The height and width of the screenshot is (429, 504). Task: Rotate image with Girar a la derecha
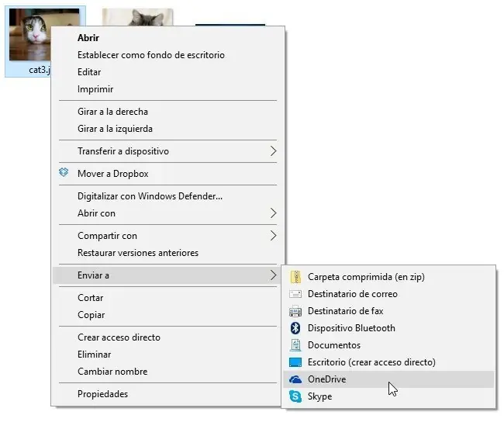(167, 111)
